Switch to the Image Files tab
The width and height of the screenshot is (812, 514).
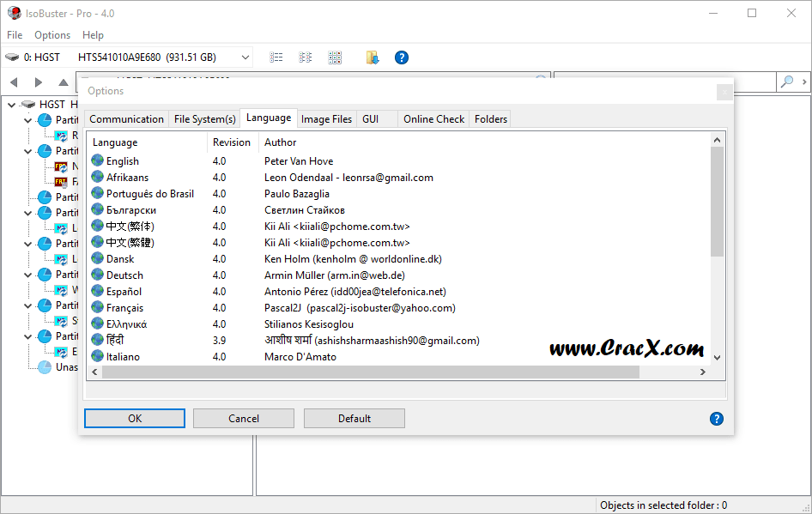(x=326, y=119)
